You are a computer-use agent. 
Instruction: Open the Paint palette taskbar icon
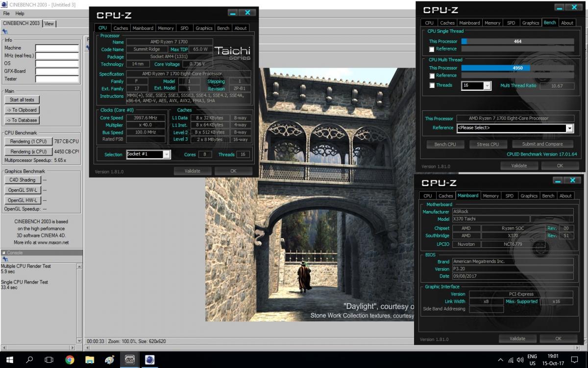110,360
